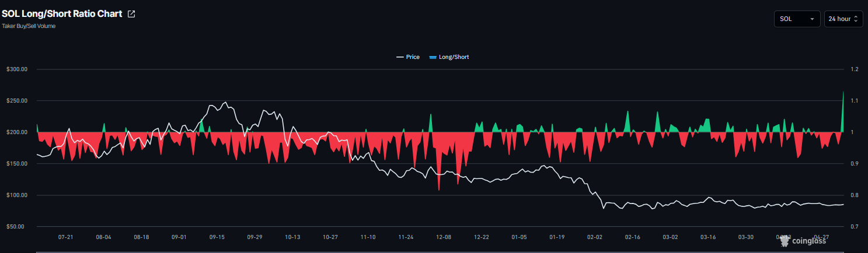Click the $250.00 price axis label
The height and width of the screenshot is (253, 868).
pyautogui.click(x=17, y=101)
